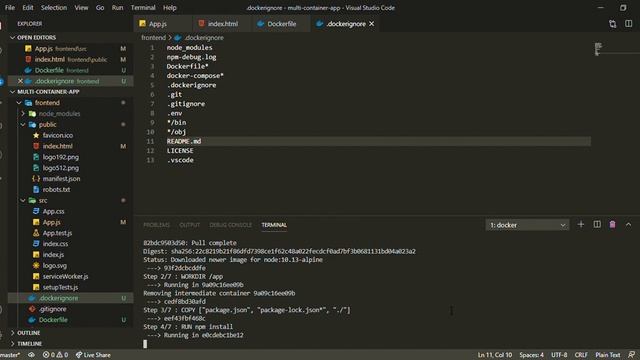Click Ln 11, Col 10 in status bar
The width and height of the screenshot is (640, 360).
click(x=495, y=355)
